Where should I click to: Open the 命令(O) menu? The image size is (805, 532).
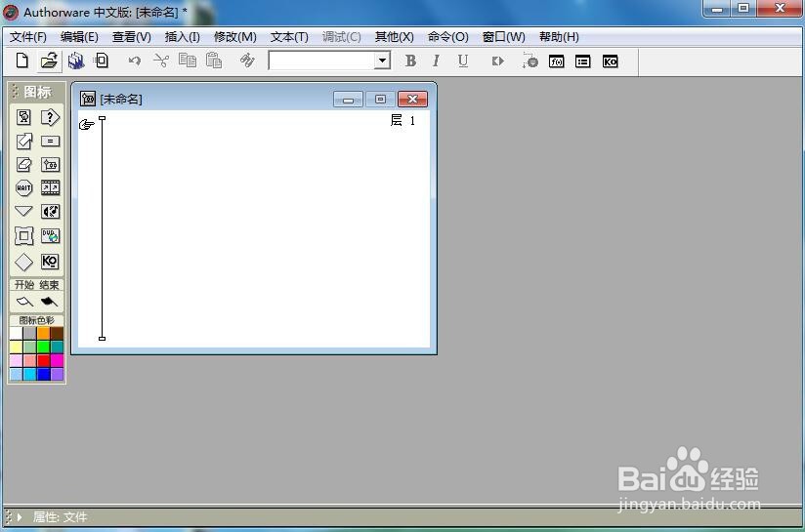point(448,37)
